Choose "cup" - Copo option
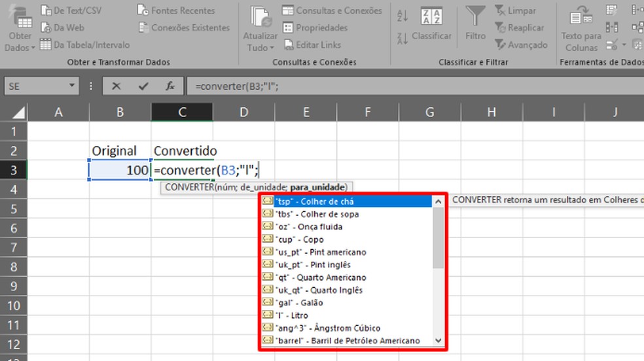The width and height of the screenshot is (644, 361). click(347, 239)
